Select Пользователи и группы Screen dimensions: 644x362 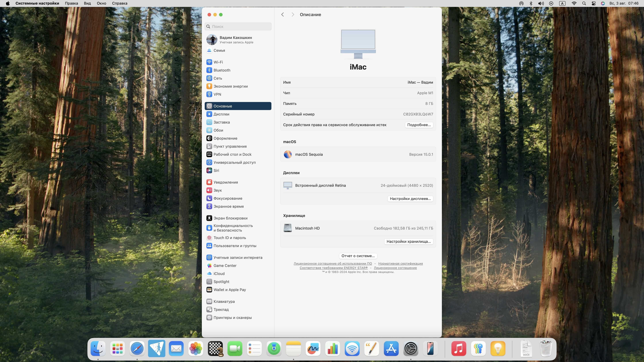pyautogui.click(x=238, y=246)
